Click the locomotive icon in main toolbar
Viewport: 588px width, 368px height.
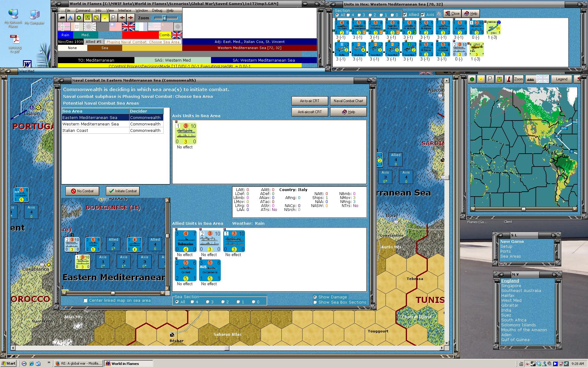click(62, 18)
